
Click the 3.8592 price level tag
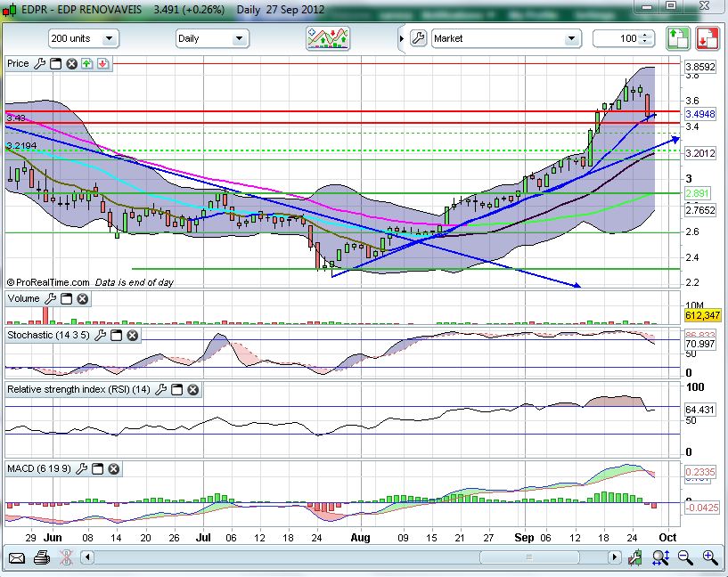coord(700,67)
